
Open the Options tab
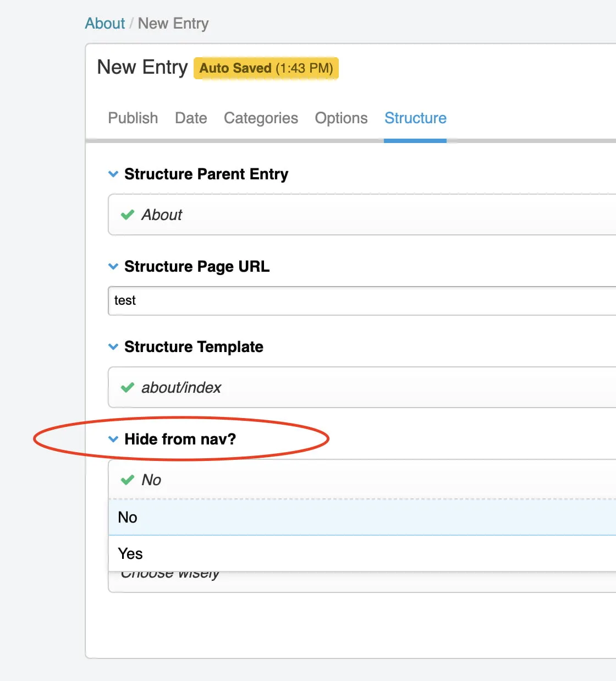[341, 118]
